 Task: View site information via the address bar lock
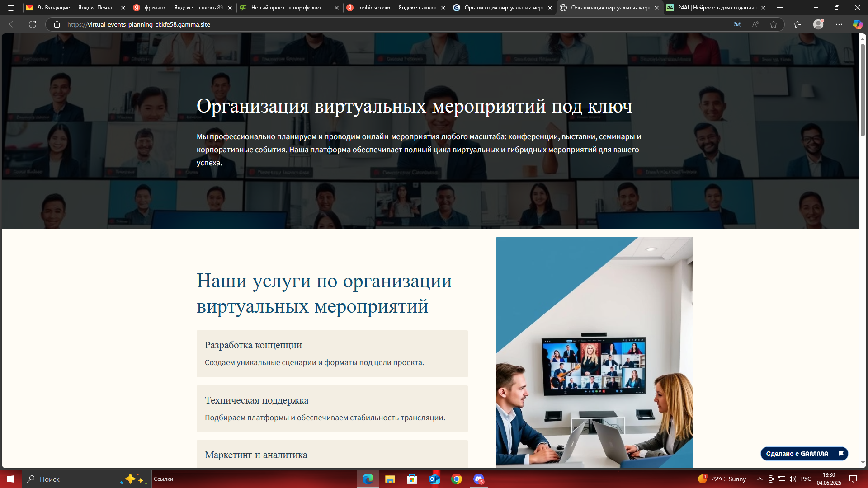pyautogui.click(x=57, y=24)
